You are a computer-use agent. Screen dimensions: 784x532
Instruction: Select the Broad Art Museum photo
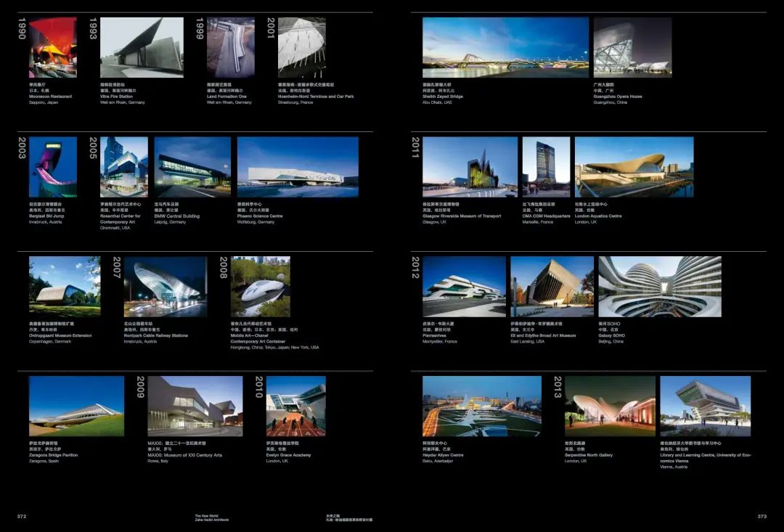[x=552, y=287]
